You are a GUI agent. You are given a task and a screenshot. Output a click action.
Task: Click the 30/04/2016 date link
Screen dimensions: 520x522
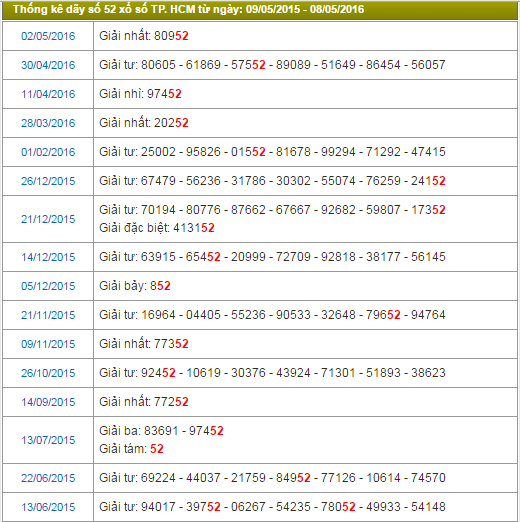48,65
